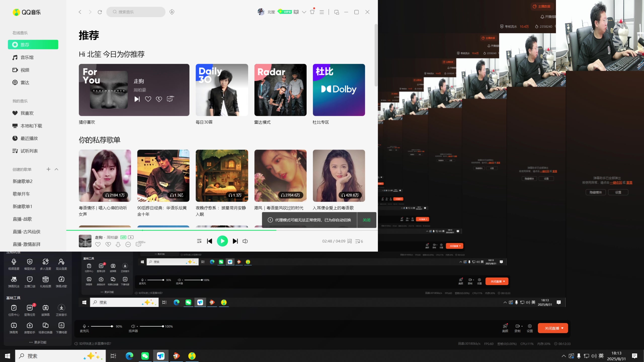644x362 pixels.
Task: Mute QQ Music with the speaker icon
Action: coord(245,241)
